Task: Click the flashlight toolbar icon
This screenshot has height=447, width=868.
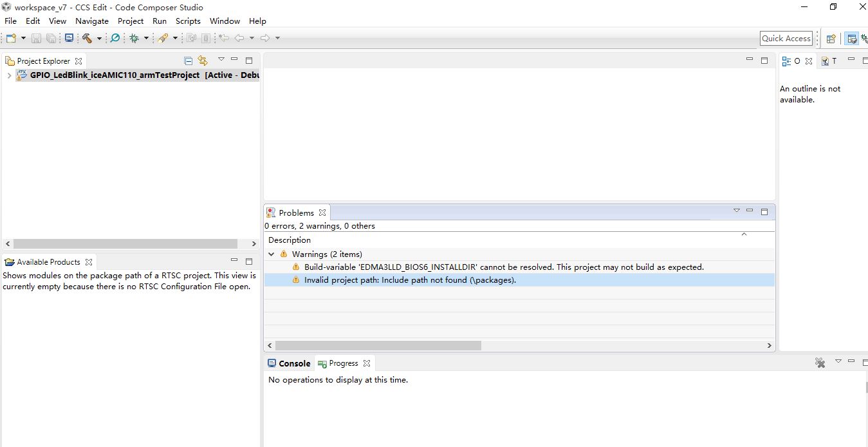Action: click(163, 38)
